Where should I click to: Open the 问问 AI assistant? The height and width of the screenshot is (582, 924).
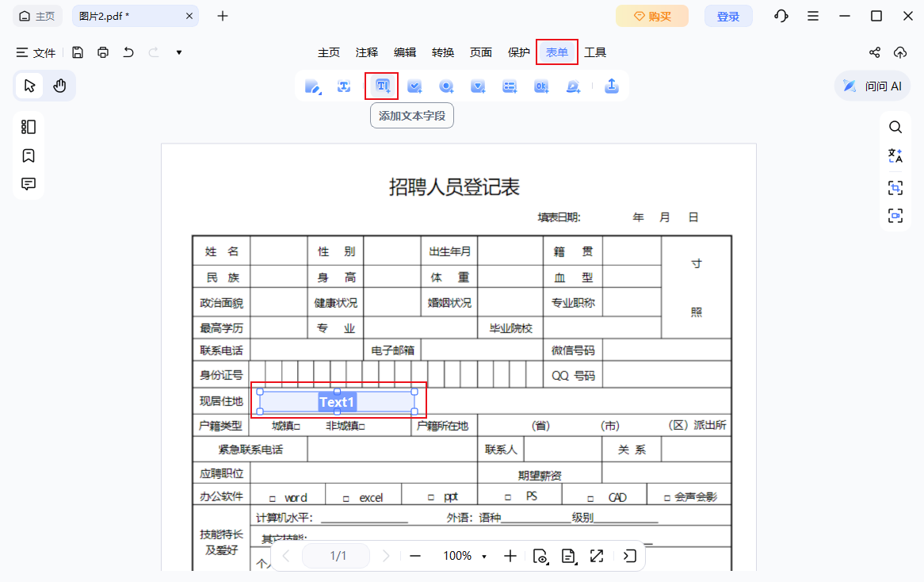(872, 86)
